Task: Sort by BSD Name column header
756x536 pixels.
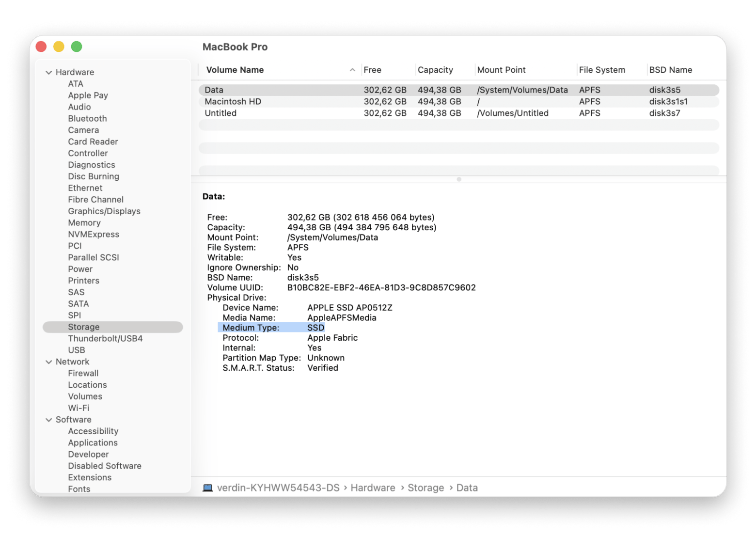Action: [x=671, y=70]
